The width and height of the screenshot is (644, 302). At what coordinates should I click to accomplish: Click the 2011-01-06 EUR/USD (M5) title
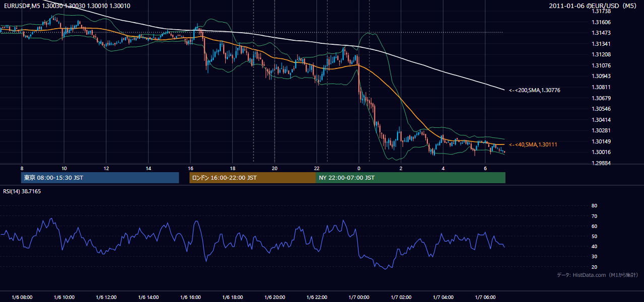click(593, 6)
